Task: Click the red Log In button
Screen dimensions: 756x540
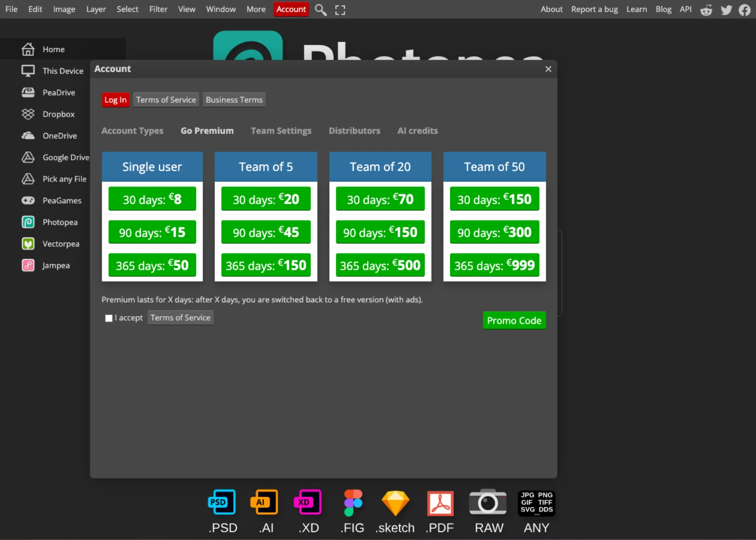Action: coord(115,100)
